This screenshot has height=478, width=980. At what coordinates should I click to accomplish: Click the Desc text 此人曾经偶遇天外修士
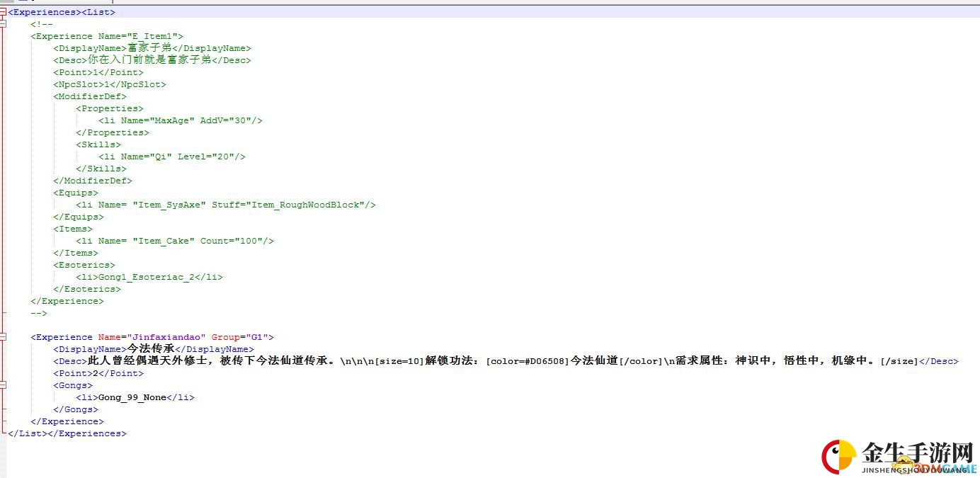[149, 361]
